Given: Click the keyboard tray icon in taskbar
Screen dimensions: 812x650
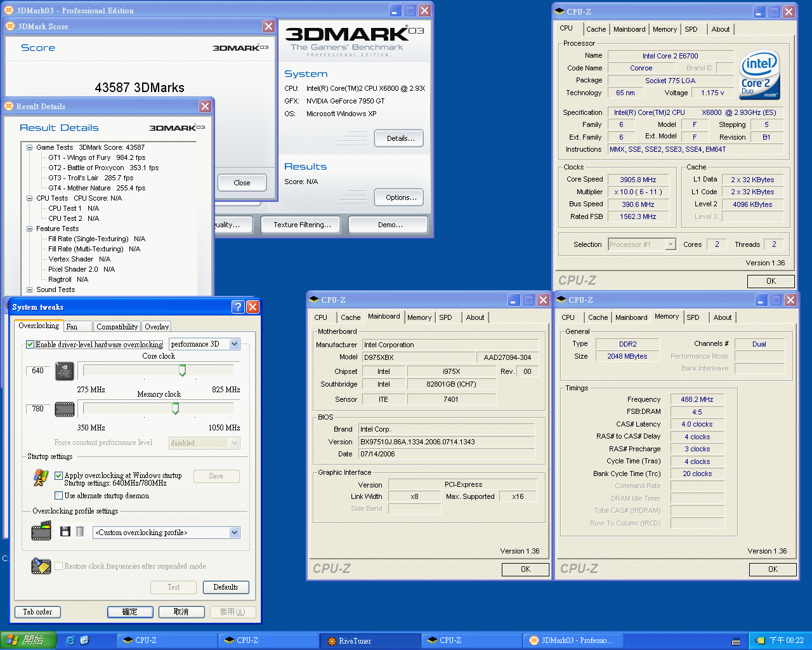Looking at the screenshot, I should tap(736, 641).
